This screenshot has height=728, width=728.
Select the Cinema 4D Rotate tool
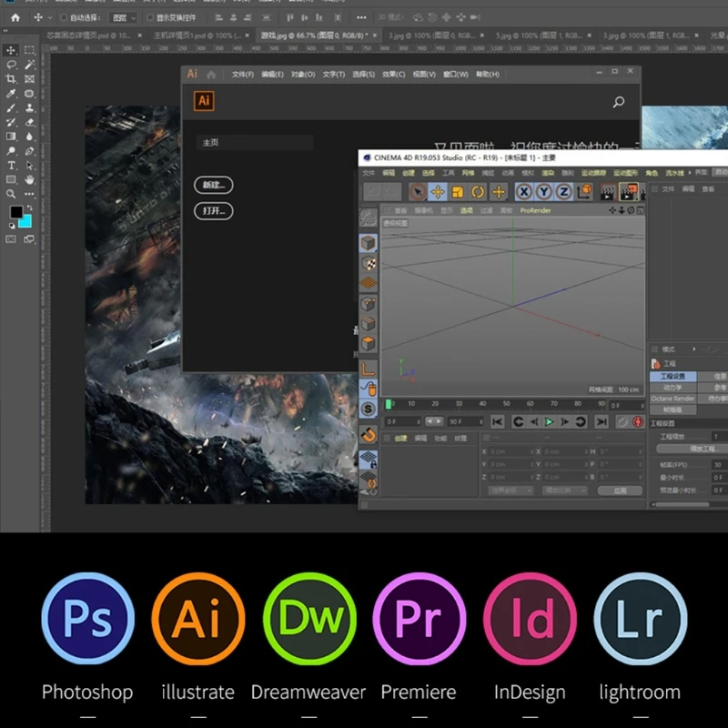click(478, 191)
